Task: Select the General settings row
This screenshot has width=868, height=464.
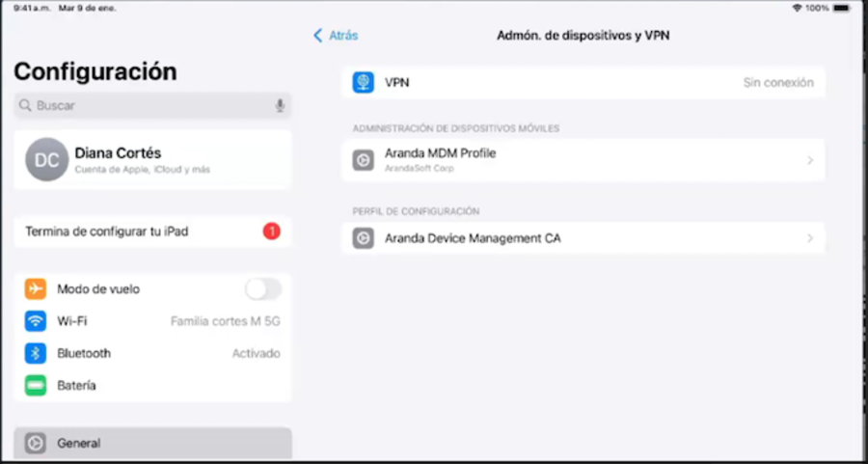Action: point(152,443)
